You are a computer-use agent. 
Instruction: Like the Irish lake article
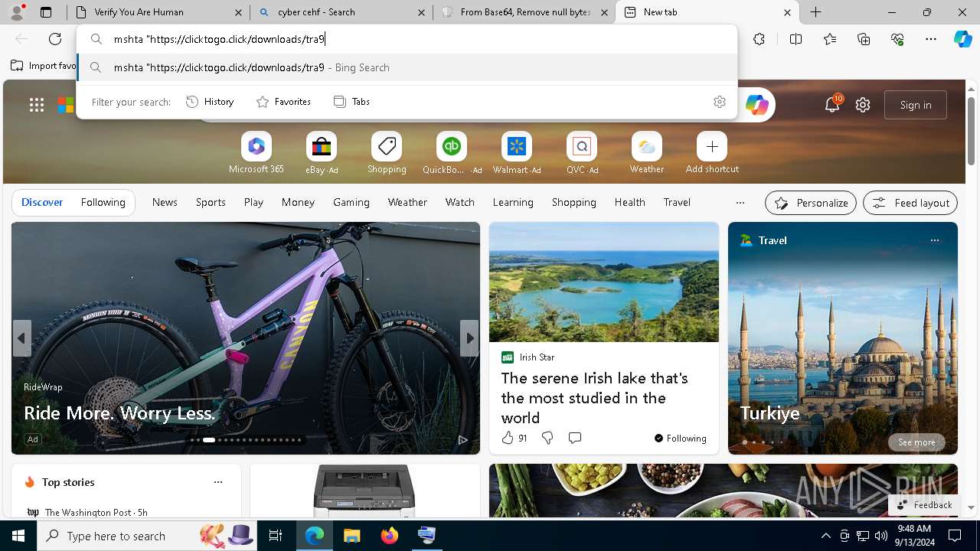tap(514, 438)
